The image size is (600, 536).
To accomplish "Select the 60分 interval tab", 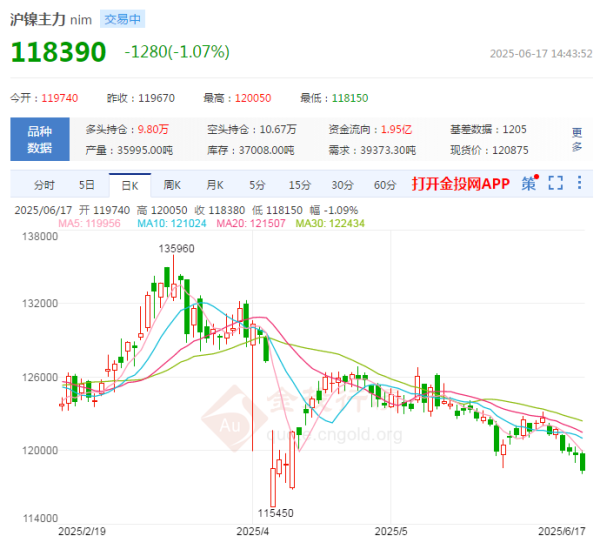I will pyautogui.click(x=385, y=185).
